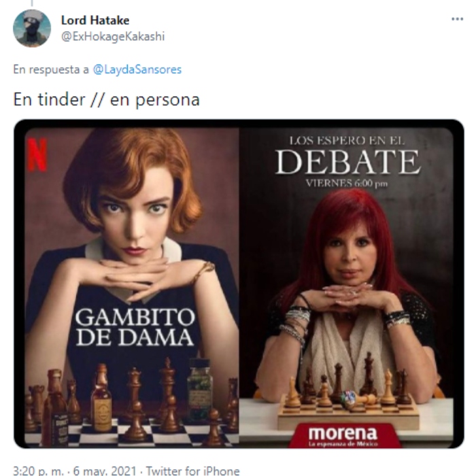
Task: Open the @ExHokageKakashi handle
Action: point(113,37)
